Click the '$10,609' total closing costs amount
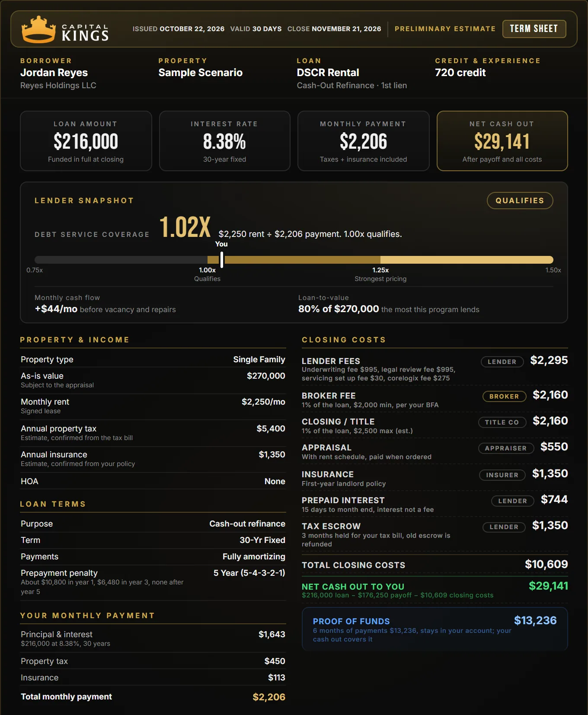 pos(546,565)
